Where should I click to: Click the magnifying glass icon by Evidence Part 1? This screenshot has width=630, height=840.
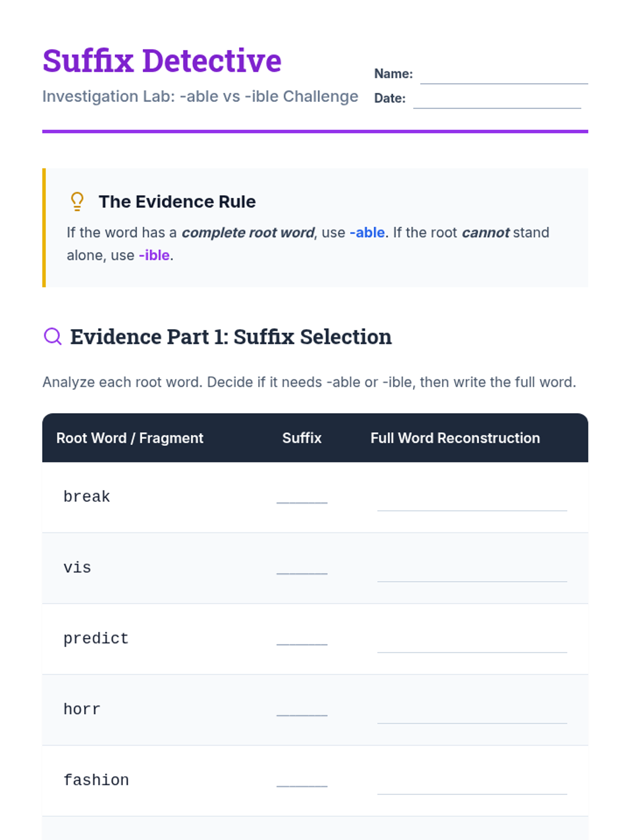point(52,336)
